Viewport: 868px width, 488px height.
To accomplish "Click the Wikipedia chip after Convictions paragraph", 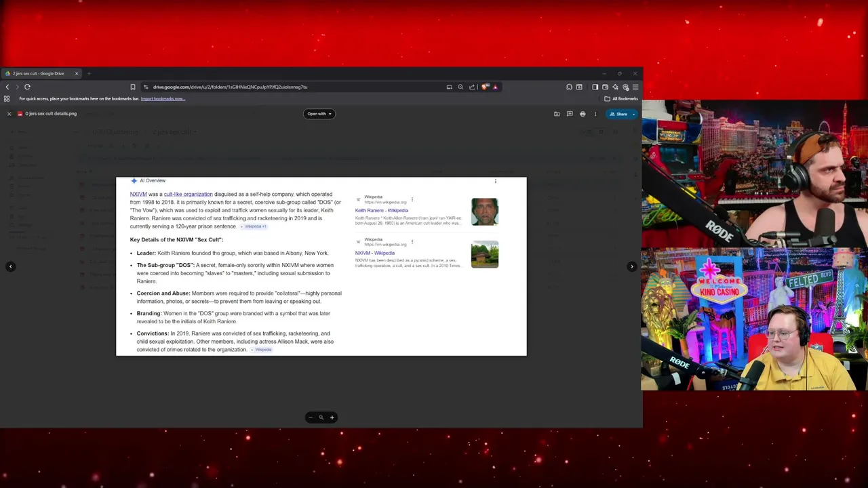I will coord(262,350).
